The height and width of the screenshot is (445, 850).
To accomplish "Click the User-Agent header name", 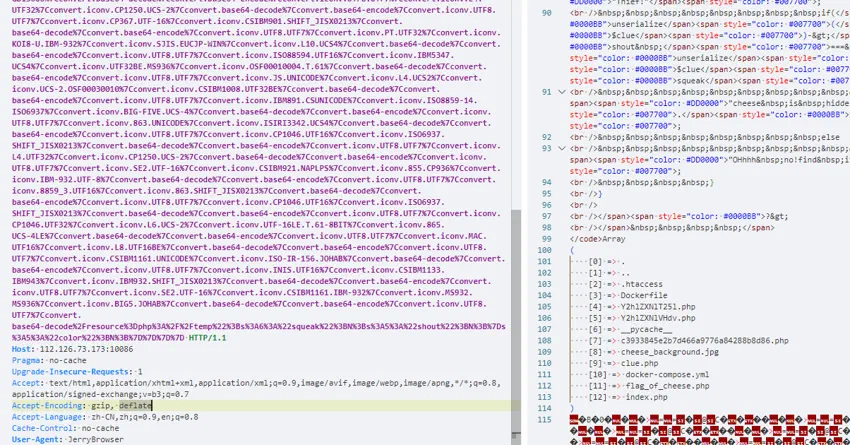I will click(37, 440).
